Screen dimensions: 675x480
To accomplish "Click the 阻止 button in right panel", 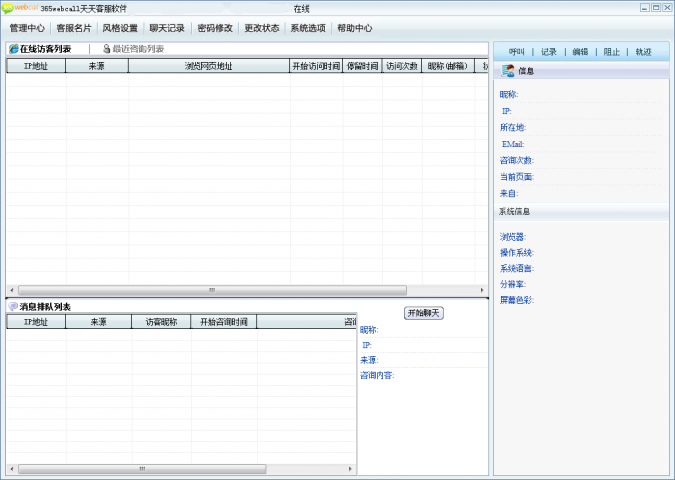I will click(x=611, y=52).
